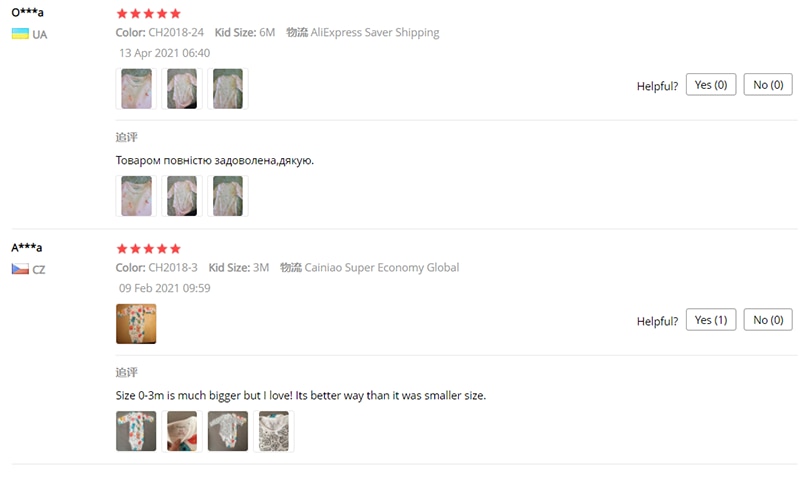Vote Yes (1) on the CZ review
800x477 pixels.
coord(711,320)
